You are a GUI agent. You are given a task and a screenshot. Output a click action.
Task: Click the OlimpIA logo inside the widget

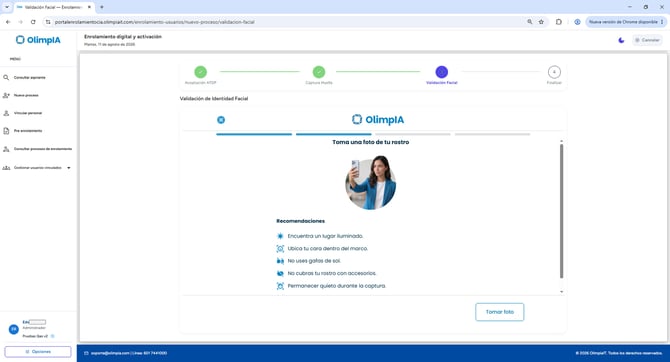tap(378, 120)
